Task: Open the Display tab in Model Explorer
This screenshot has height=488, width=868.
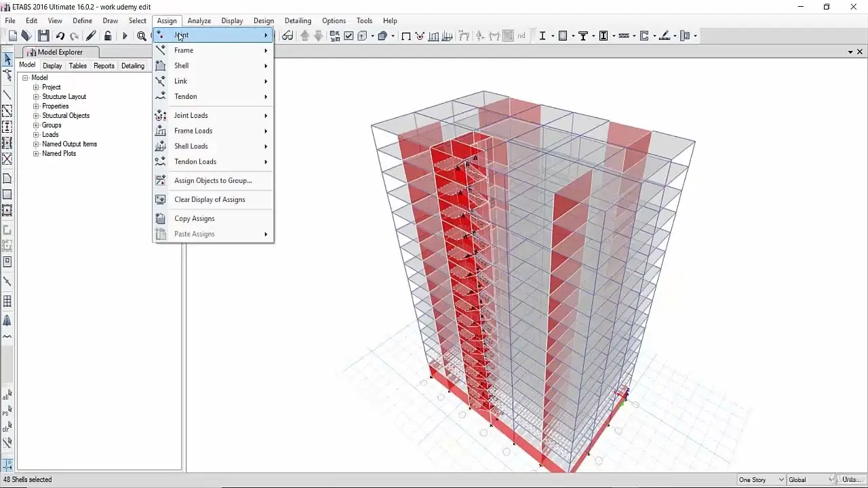Action: pyautogui.click(x=52, y=66)
